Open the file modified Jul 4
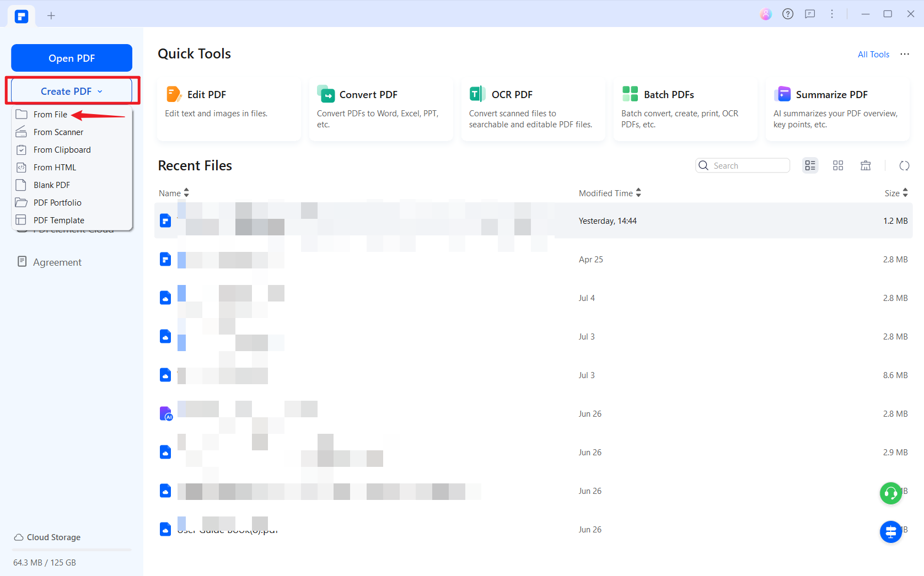This screenshot has width=924, height=576. click(533, 298)
